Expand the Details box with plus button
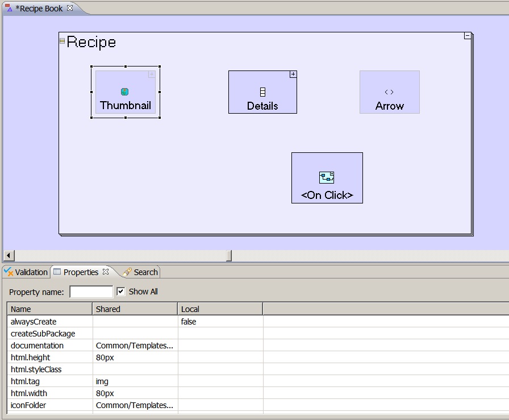 (x=293, y=74)
